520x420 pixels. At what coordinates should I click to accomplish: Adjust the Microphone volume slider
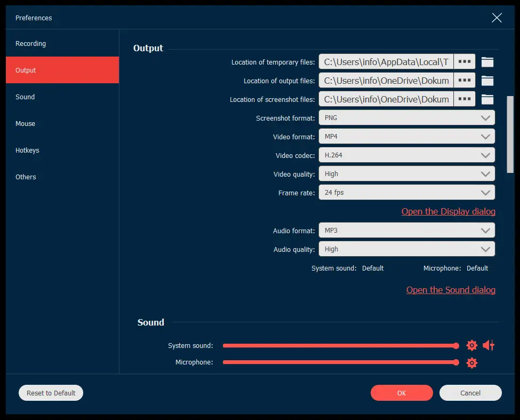pos(341,362)
